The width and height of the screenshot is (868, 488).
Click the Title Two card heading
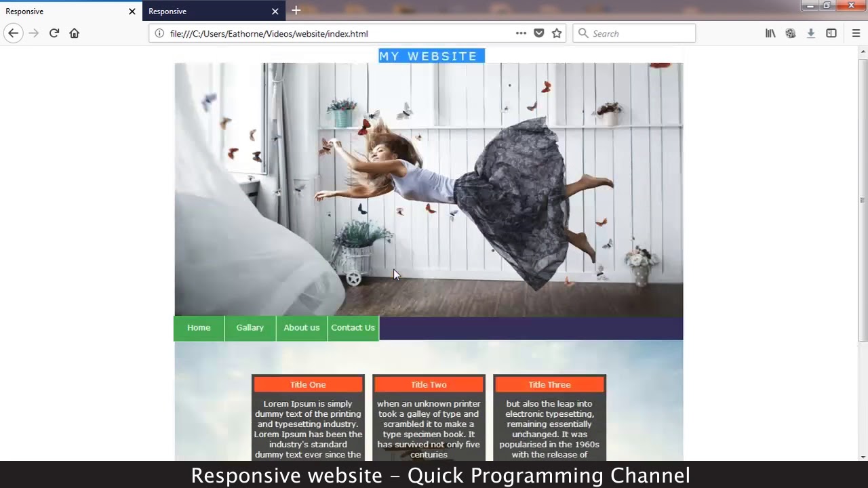429,385
